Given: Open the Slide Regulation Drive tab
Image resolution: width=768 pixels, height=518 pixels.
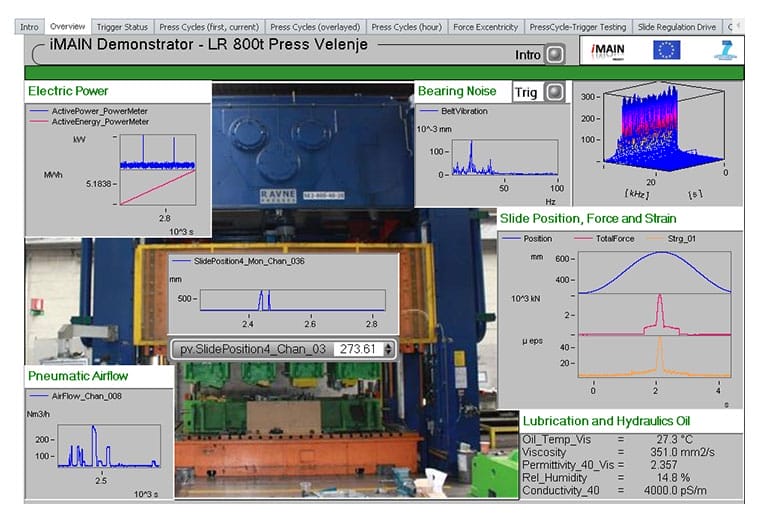Looking at the screenshot, I should point(676,27).
